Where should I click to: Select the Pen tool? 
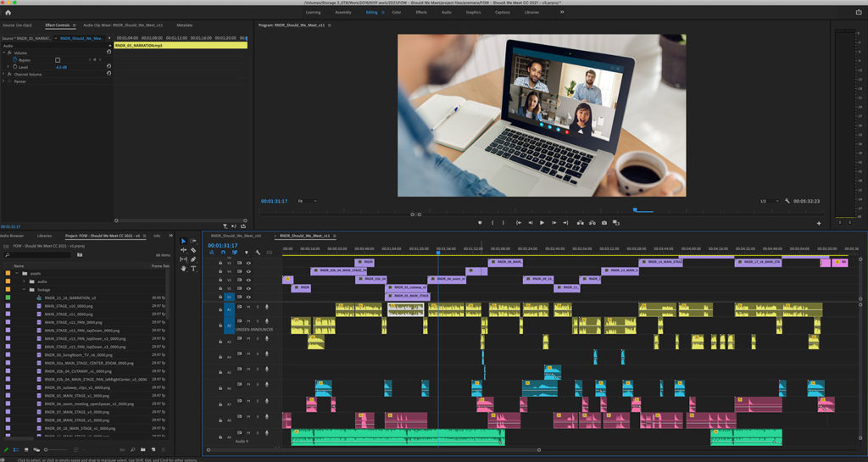(x=193, y=259)
